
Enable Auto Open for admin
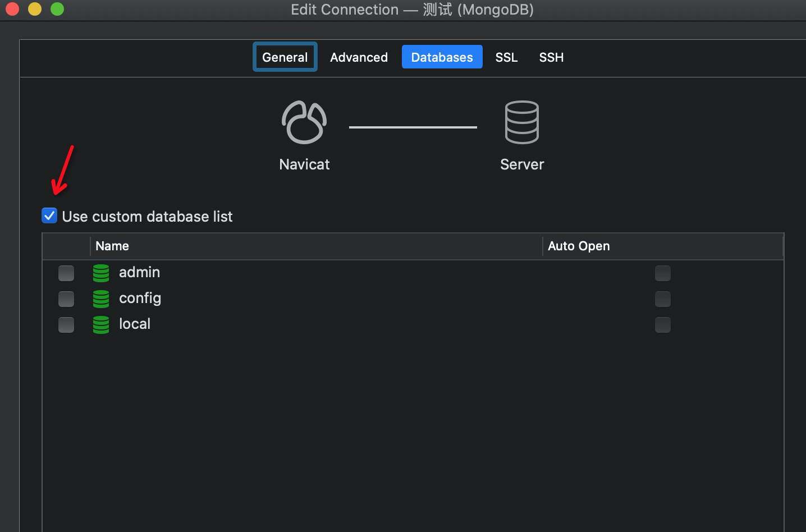[663, 273]
